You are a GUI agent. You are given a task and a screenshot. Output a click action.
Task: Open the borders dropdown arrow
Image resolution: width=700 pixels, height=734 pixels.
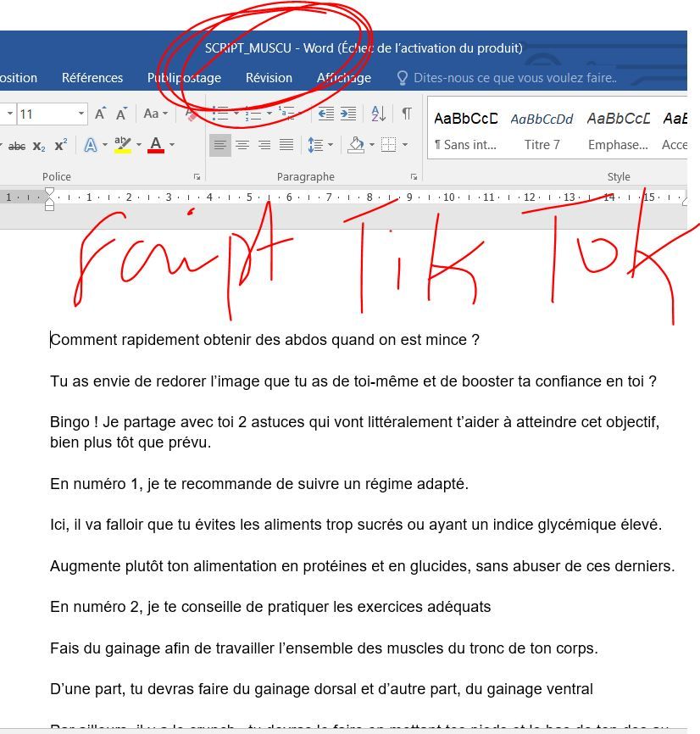pyautogui.click(x=405, y=145)
